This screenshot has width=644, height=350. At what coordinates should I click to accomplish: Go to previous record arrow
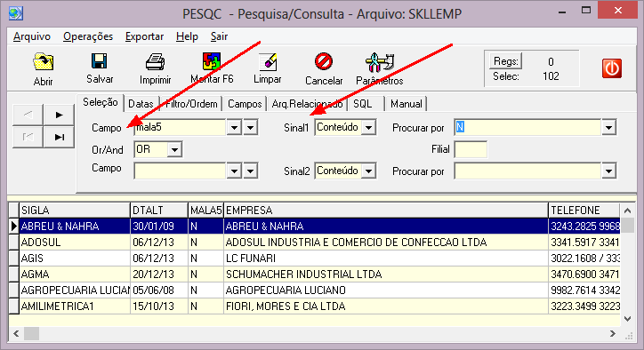pyautogui.click(x=28, y=115)
